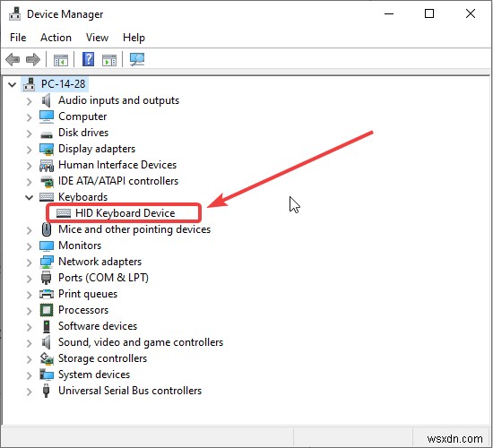
Task: Collapse the PC-14-28 root node
Action: point(13,84)
